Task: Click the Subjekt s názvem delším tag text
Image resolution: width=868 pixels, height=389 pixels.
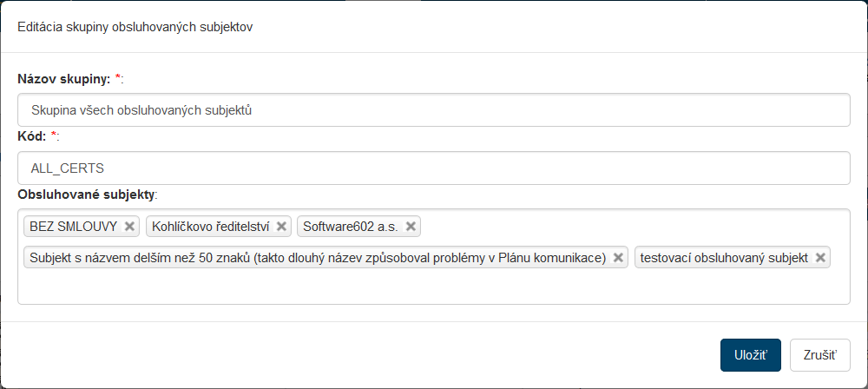Action: [x=317, y=258]
